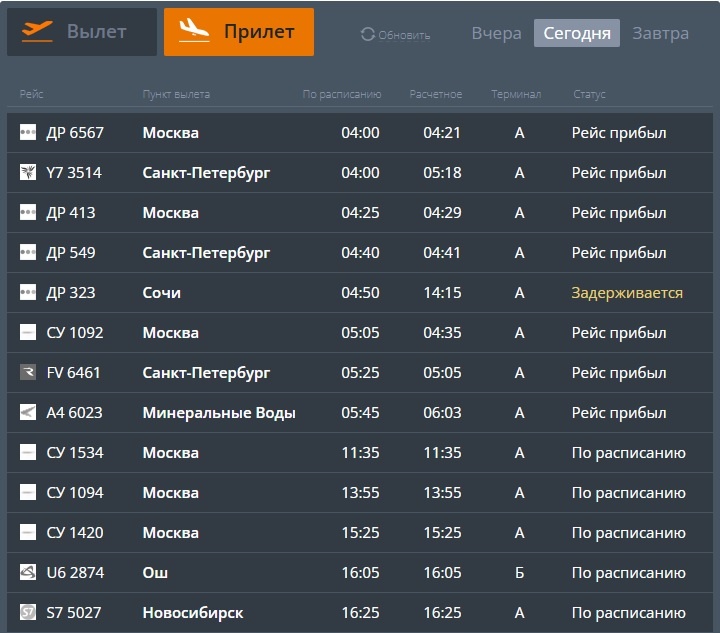
Task: Click the departing plane icon on Вылет
Action: pyautogui.click(x=37, y=31)
